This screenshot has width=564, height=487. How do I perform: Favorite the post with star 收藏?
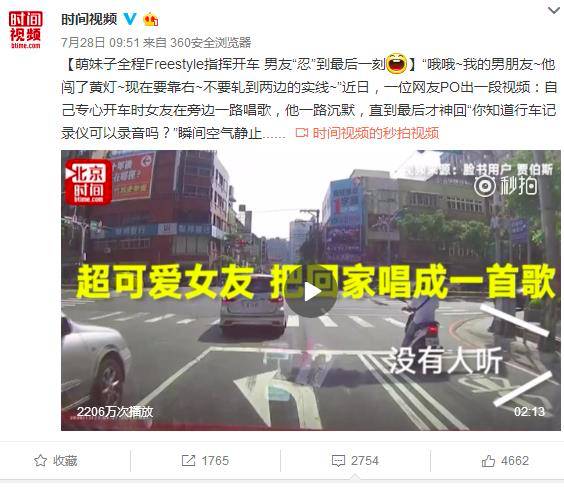point(55,461)
